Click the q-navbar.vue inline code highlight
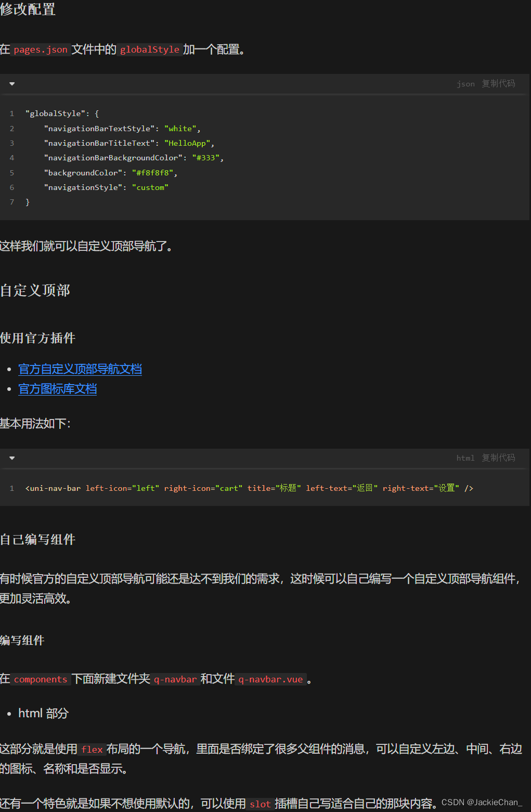 [270, 679]
